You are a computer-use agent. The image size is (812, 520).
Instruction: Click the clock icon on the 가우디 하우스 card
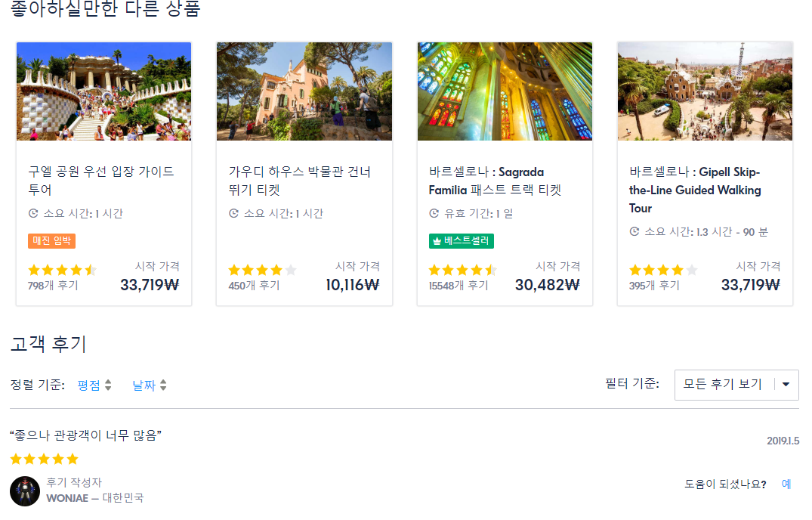pyautogui.click(x=233, y=213)
